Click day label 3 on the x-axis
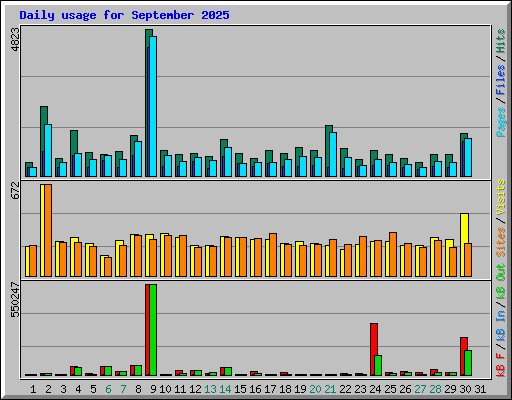512x400 pixels. tap(63, 389)
